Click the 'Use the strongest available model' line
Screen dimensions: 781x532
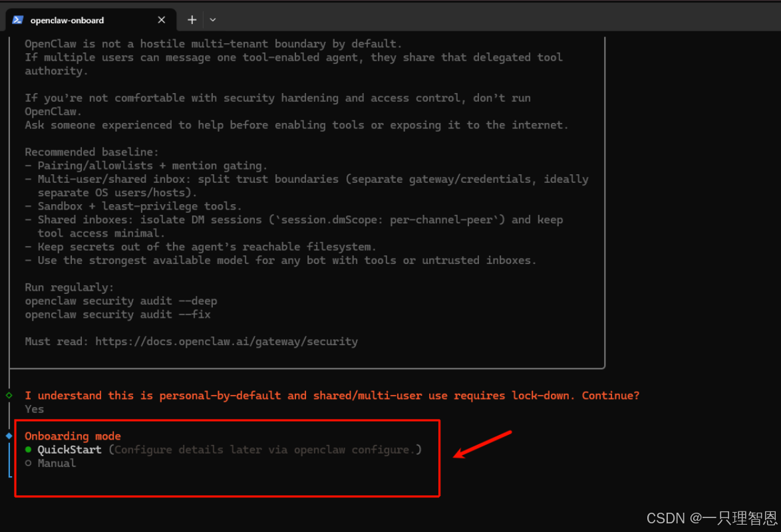click(281, 260)
